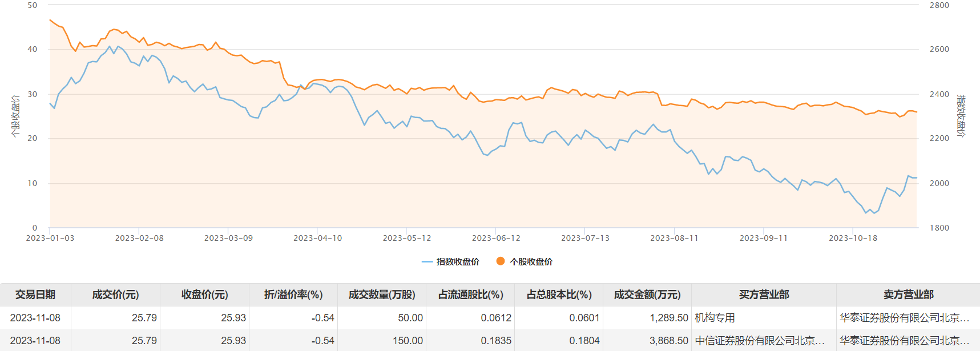Click the 卖方营业部 column header
This screenshot has width=980, height=351.
(908, 294)
